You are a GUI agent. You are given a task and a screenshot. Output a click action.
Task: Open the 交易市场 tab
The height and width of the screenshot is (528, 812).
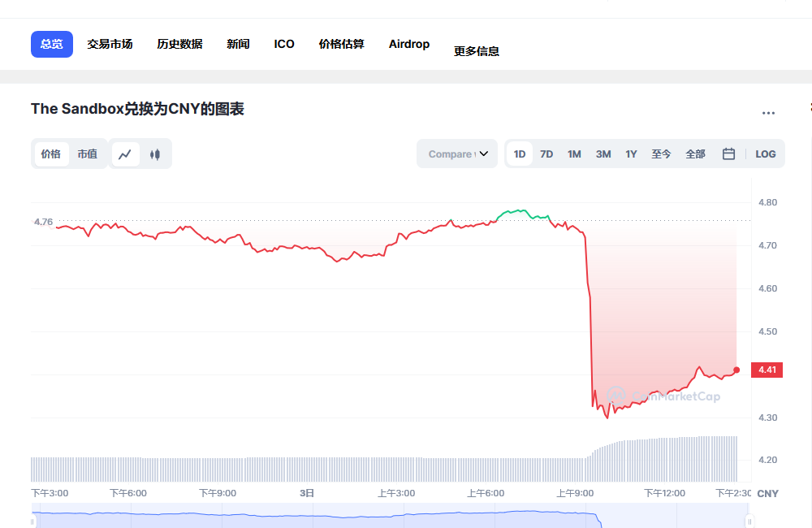[110, 44]
